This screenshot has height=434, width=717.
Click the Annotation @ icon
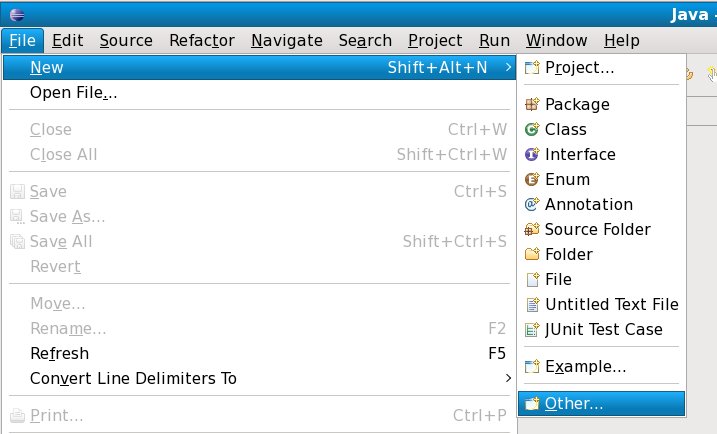click(532, 204)
